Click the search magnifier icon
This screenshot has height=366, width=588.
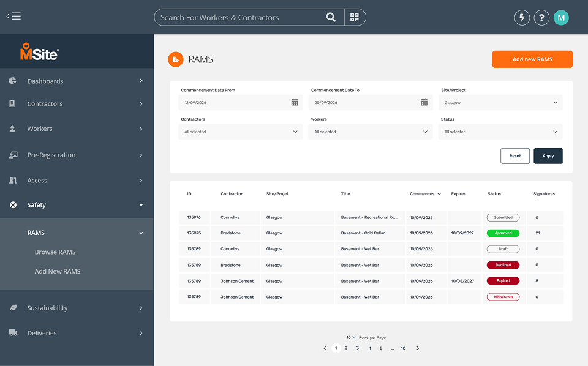[x=331, y=17]
